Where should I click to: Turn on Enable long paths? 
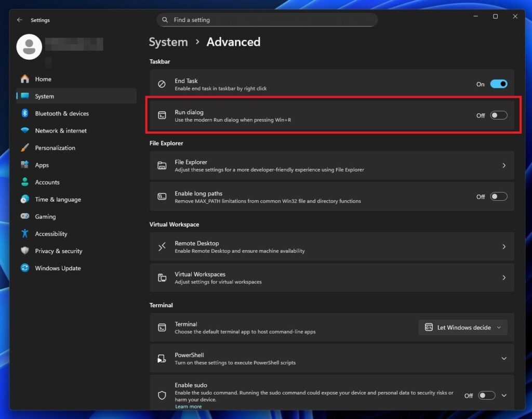pyautogui.click(x=498, y=196)
